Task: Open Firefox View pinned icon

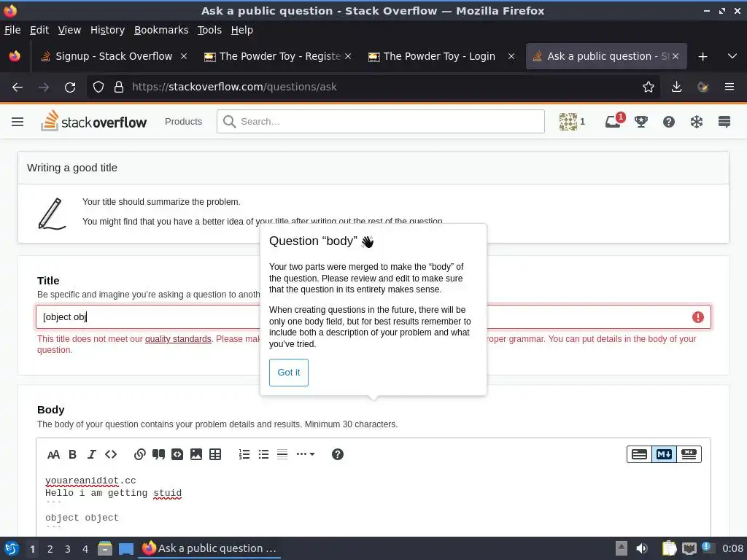Action: (x=15, y=56)
